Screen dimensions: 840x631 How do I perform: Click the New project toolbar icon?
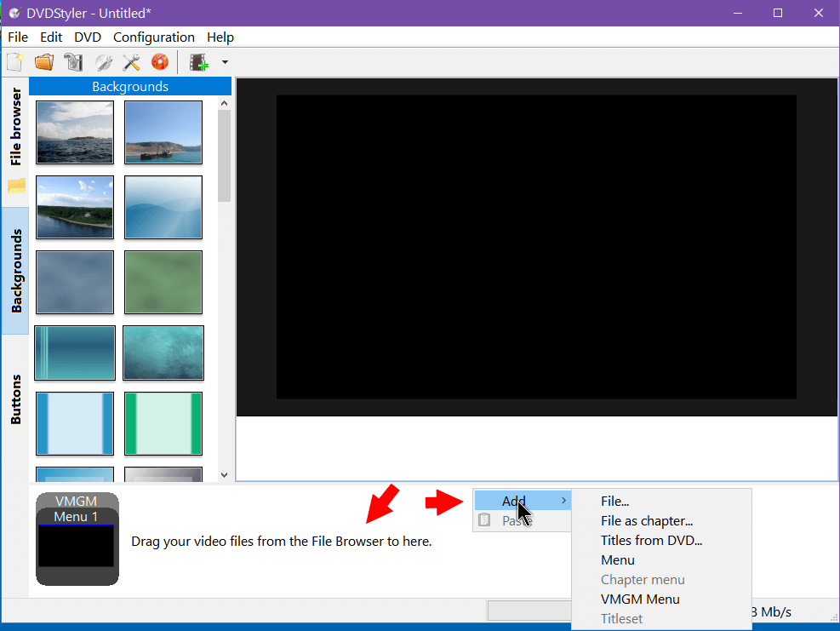[x=15, y=62]
